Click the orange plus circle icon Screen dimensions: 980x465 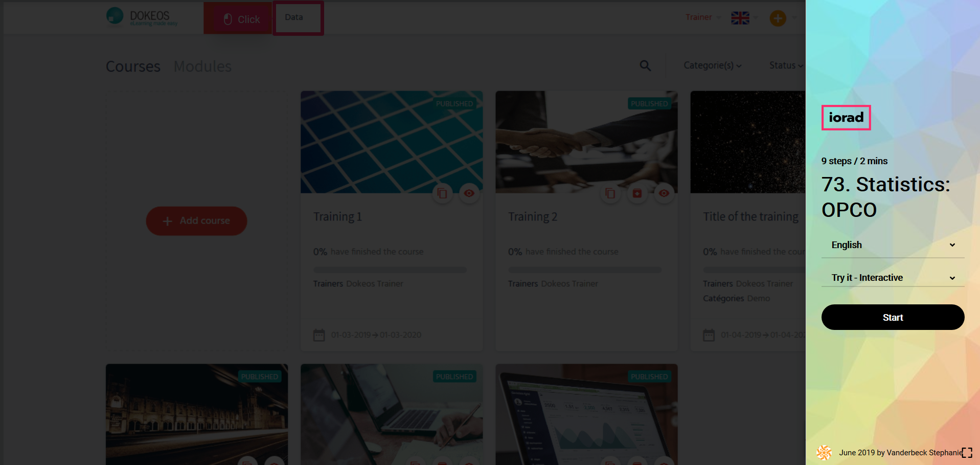tap(778, 18)
